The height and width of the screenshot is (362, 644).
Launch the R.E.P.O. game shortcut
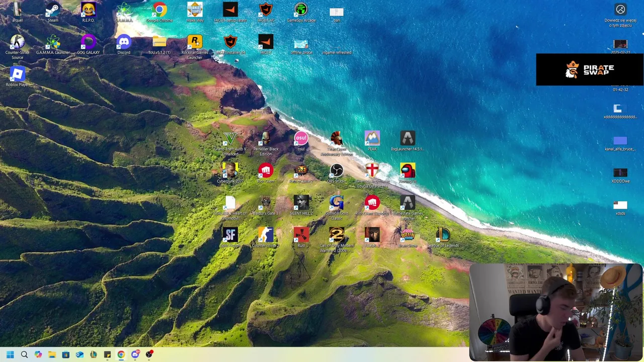coord(88,13)
